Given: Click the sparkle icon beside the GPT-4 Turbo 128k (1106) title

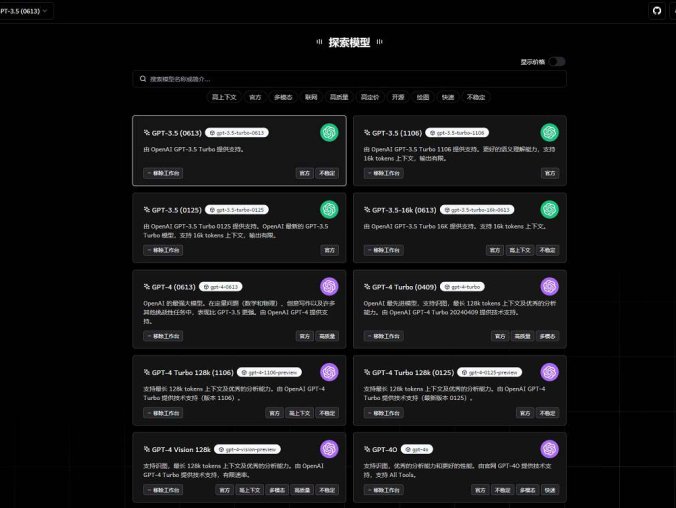Looking at the screenshot, I should (x=147, y=372).
